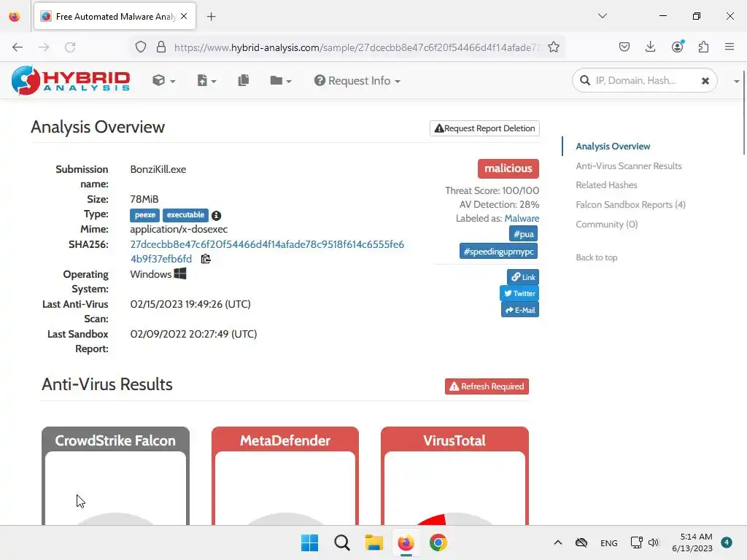
Task: Open the file submission dropdown
Action: (x=206, y=80)
